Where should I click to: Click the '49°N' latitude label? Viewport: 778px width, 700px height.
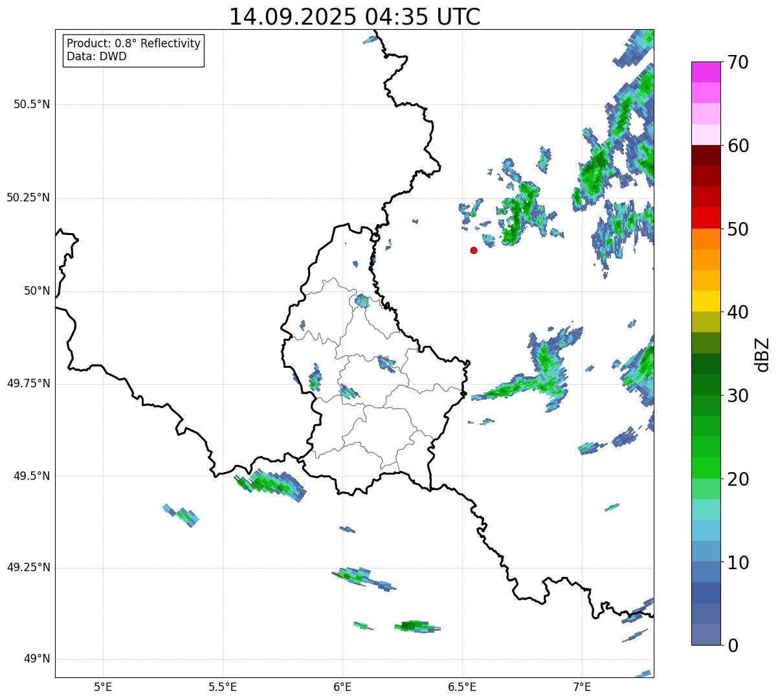37,659
